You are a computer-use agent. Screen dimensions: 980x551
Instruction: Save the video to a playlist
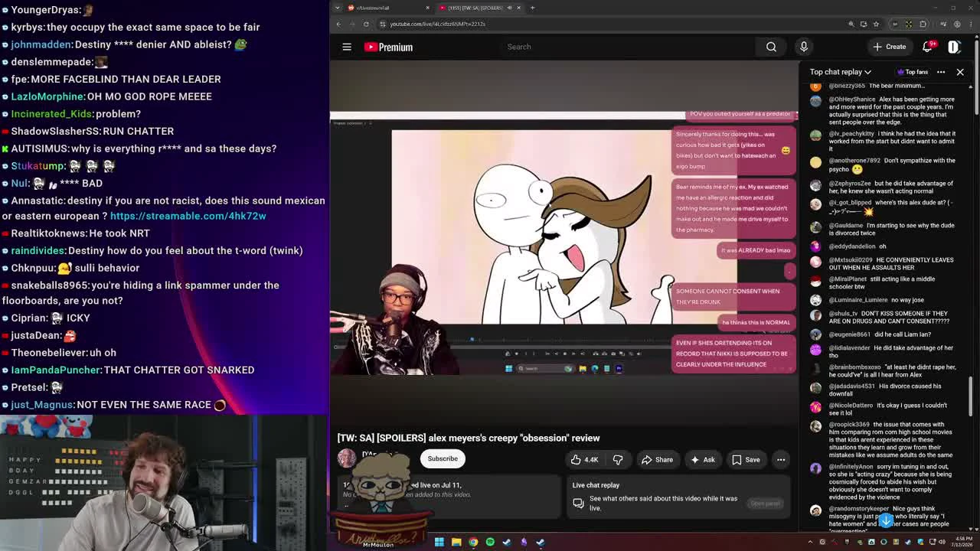click(746, 460)
